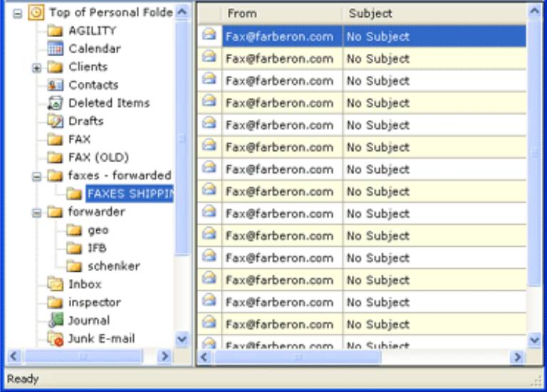Image resolution: width=547 pixels, height=392 pixels.
Task: Click the Drafts folder icon
Action: (55, 121)
